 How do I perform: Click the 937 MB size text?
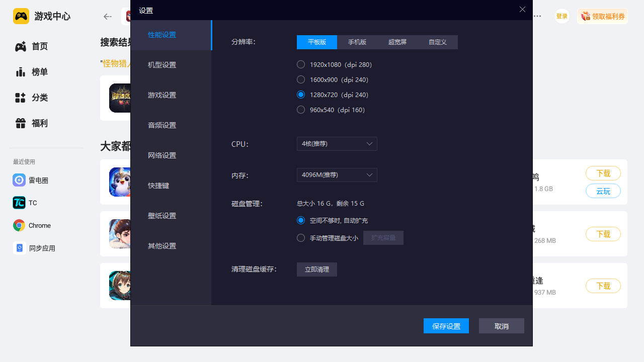[x=545, y=293]
